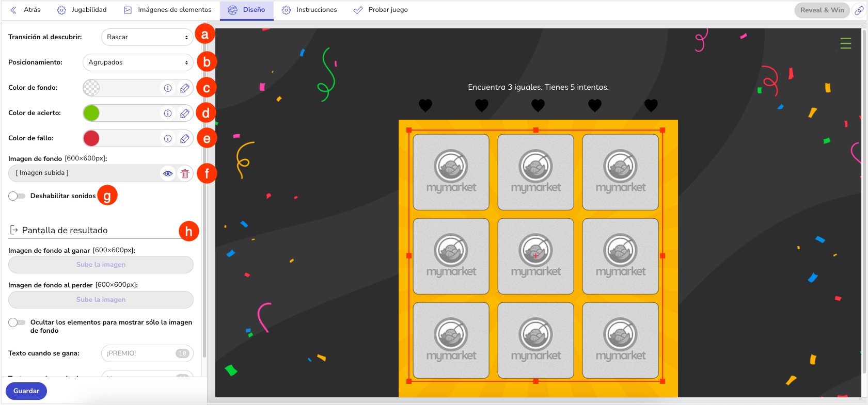Open the Transición al descubrir dropdown
Image resolution: width=868 pixels, height=405 pixels.
[147, 37]
